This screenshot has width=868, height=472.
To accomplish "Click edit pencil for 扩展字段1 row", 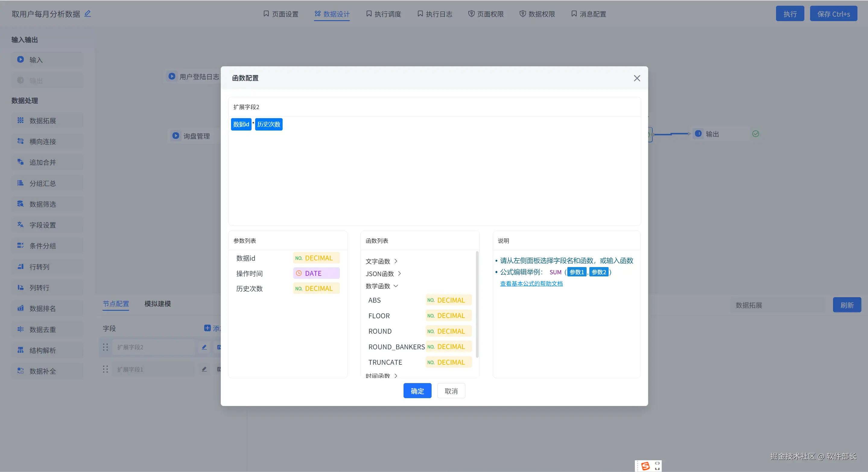I will point(204,369).
